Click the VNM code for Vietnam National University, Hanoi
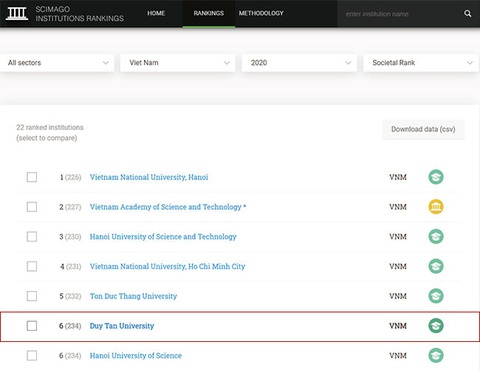The image size is (480, 370). (398, 177)
